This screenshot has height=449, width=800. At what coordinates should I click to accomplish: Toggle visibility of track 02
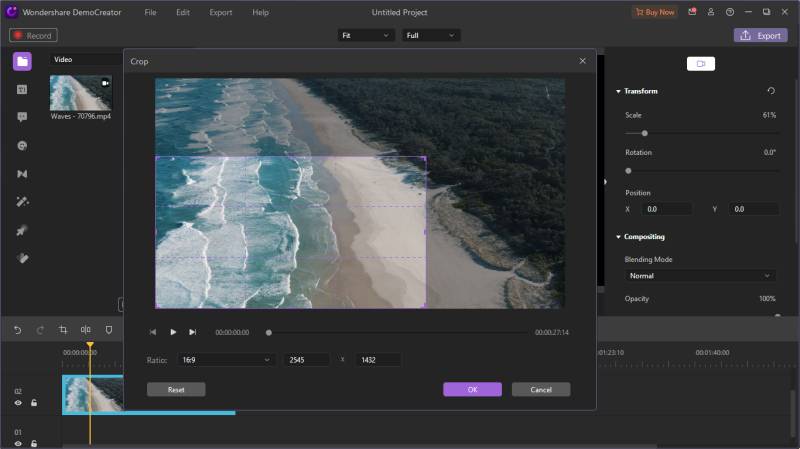click(18, 403)
